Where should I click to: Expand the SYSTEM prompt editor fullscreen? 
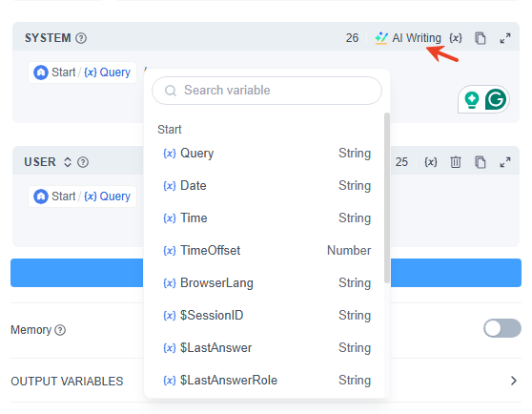505,38
